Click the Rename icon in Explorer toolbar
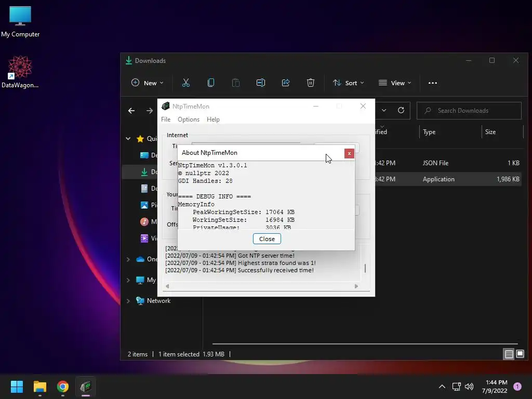532x399 pixels. coord(261,83)
